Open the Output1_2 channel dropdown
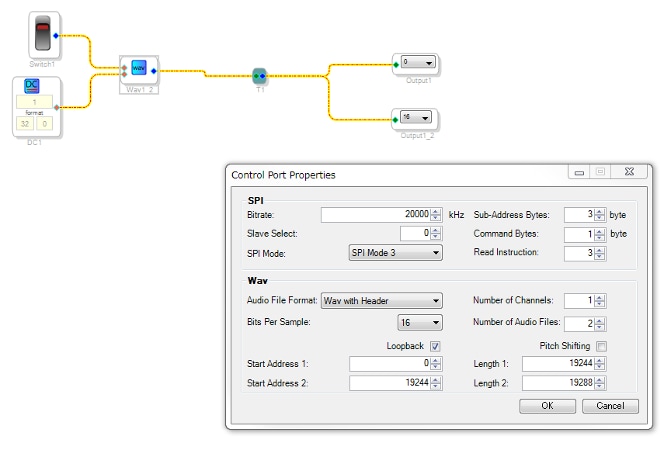Viewport: 671px width, 450px height. click(x=416, y=117)
